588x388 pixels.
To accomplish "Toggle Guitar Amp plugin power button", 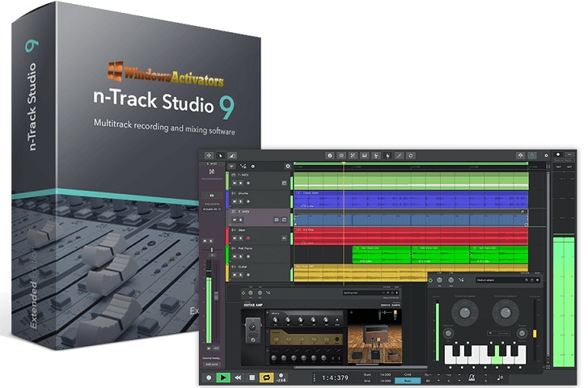I will click(243, 293).
